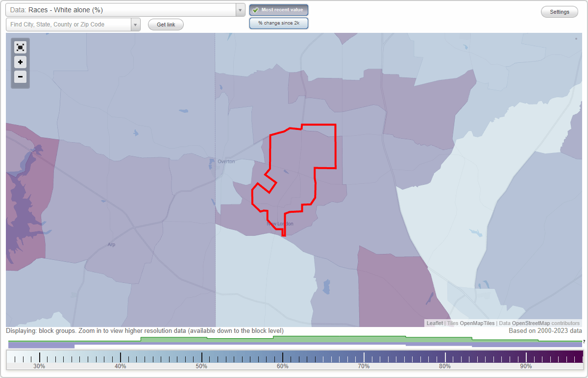Select the Overton map label
Image resolution: width=588 pixels, height=378 pixels.
[226, 161]
